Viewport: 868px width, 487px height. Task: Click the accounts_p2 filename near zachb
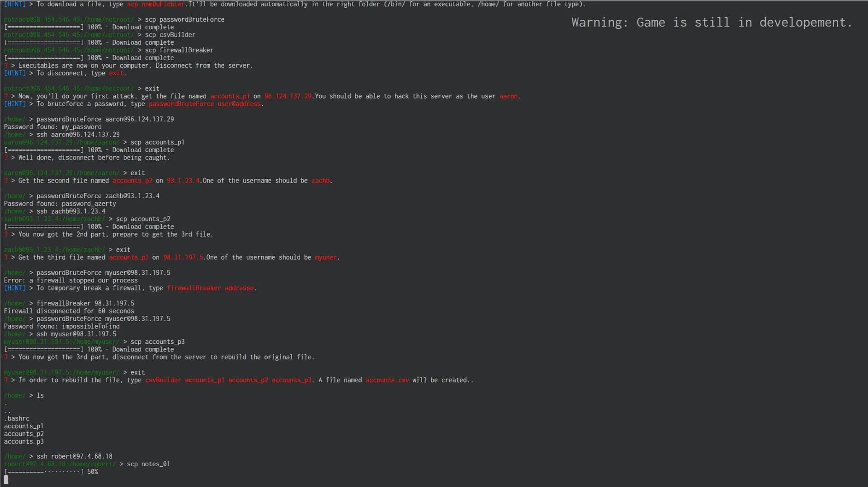coord(132,181)
